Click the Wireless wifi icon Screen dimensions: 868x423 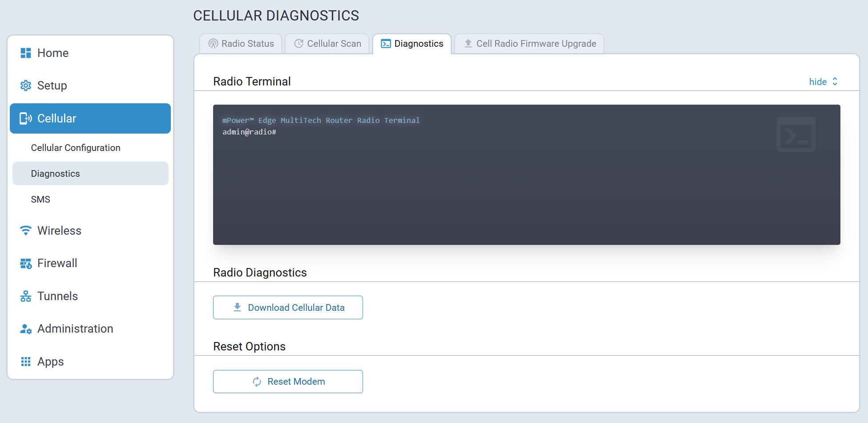pos(26,231)
